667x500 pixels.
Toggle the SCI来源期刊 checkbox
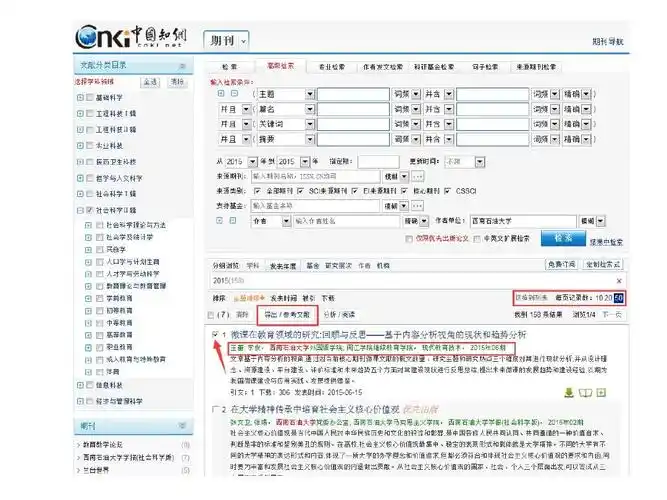(x=300, y=191)
